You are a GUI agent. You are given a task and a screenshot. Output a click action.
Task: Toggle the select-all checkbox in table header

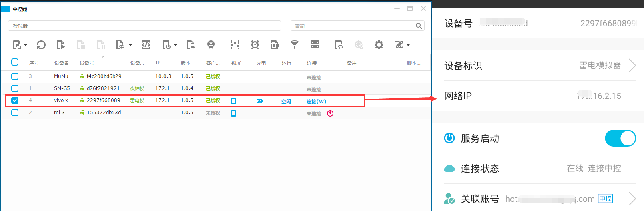point(15,62)
